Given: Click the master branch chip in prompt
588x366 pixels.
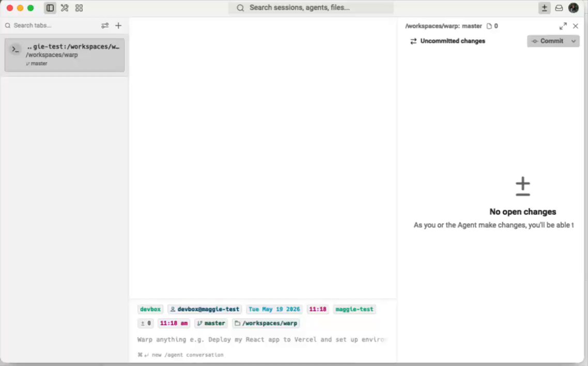Looking at the screenshot, I should coord(211,323).
